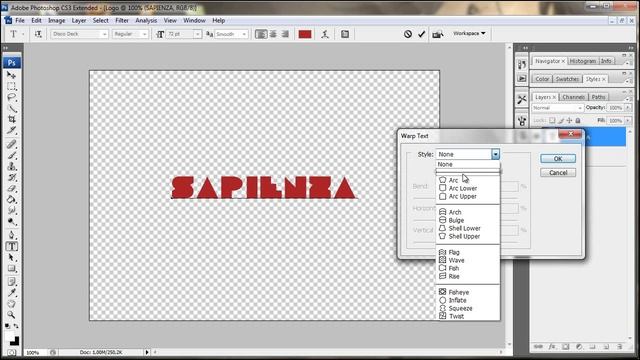Select the Rectangular Marquee tool
The image size is (640, 360).
11,87
